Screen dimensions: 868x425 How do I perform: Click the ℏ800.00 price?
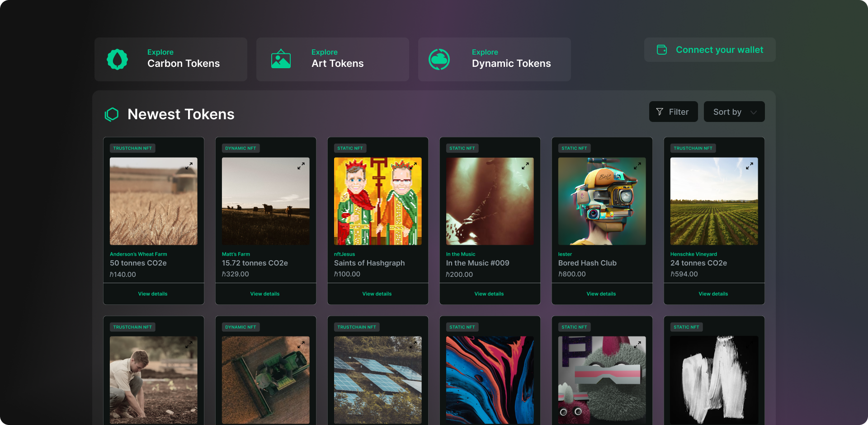572,274
